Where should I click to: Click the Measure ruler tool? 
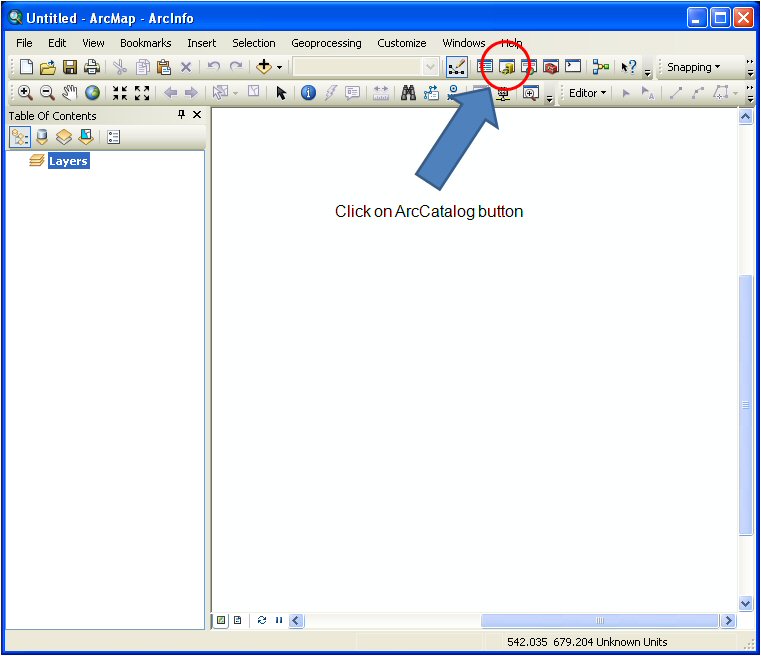pos(380,93)
